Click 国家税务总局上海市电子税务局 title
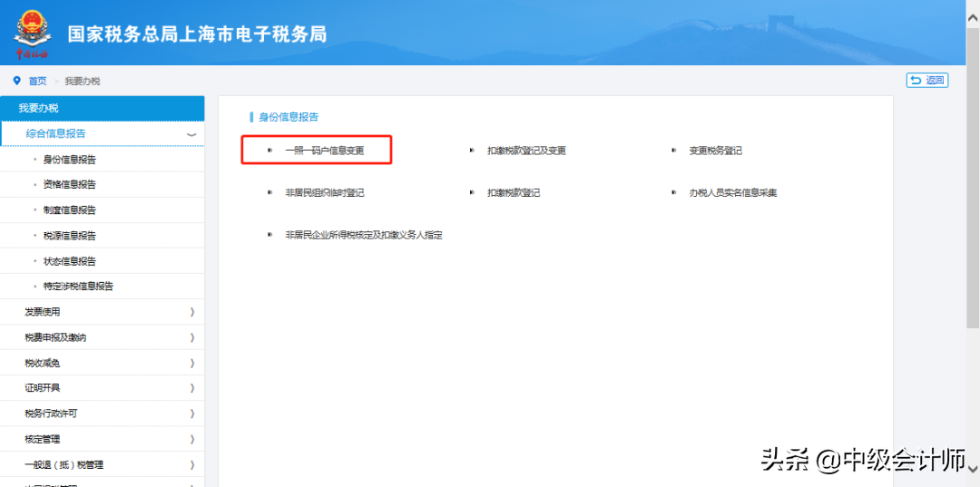This screenshot has width=980, height=487. click(198, 34)
